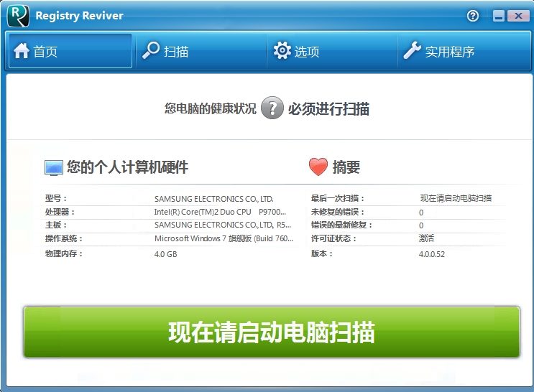Click the green 现在请启动电脑扫描 button
Image resolution: width=534 pixels, height=392 pixels.
click(x=272, y=332)
